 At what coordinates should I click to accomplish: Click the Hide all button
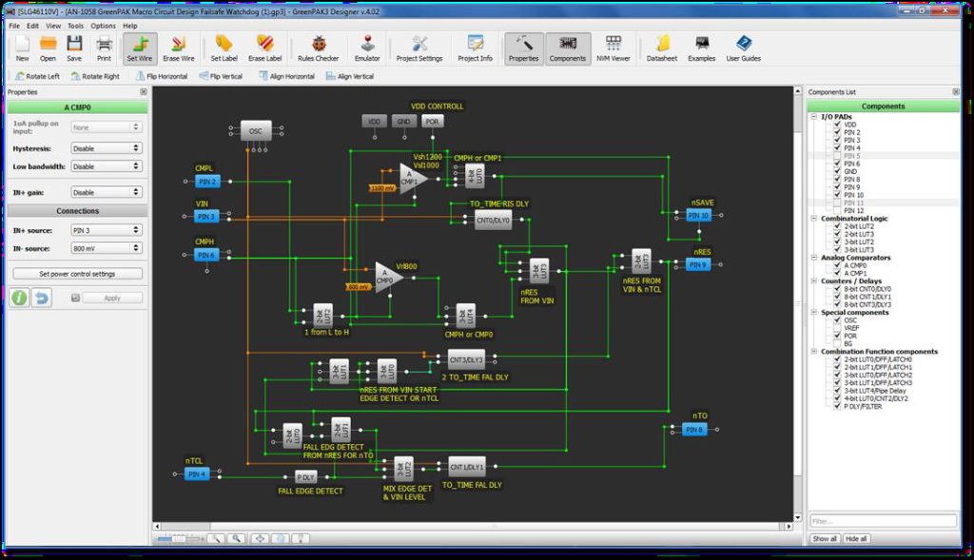[856, 539]
